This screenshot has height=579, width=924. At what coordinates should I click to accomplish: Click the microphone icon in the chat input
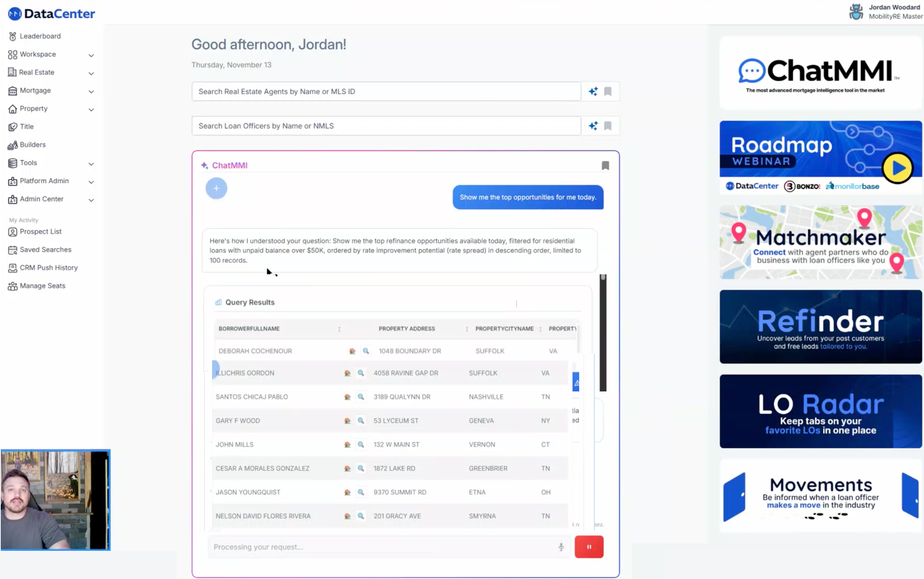coord(561,547)
